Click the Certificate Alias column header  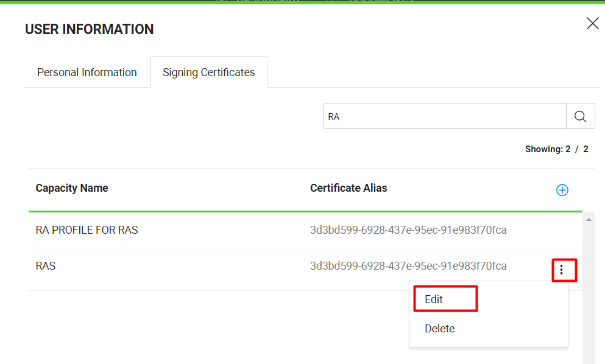point(348,188)
